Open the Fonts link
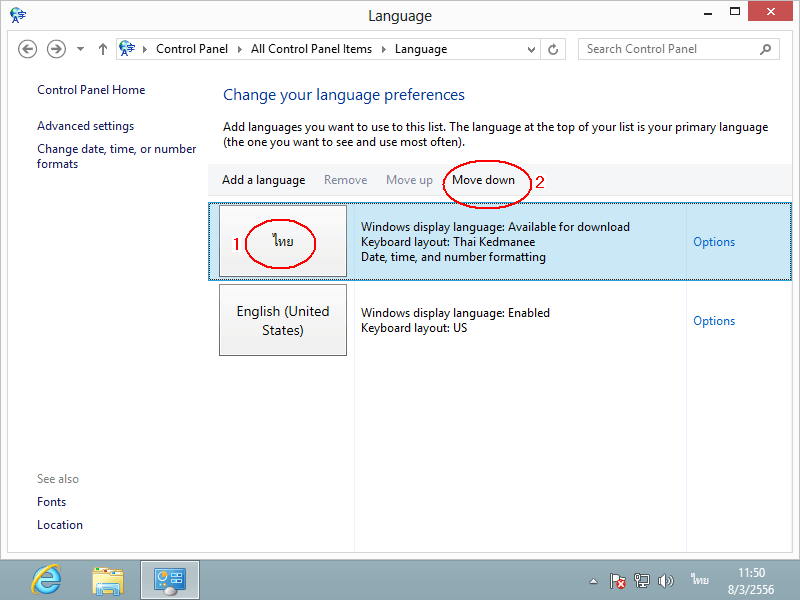 (52, 502)
